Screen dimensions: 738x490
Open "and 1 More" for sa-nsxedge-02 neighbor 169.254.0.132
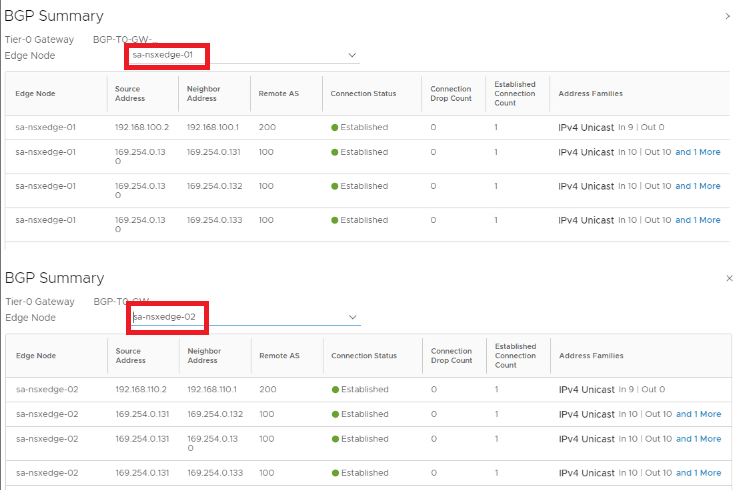click(698, 414)
